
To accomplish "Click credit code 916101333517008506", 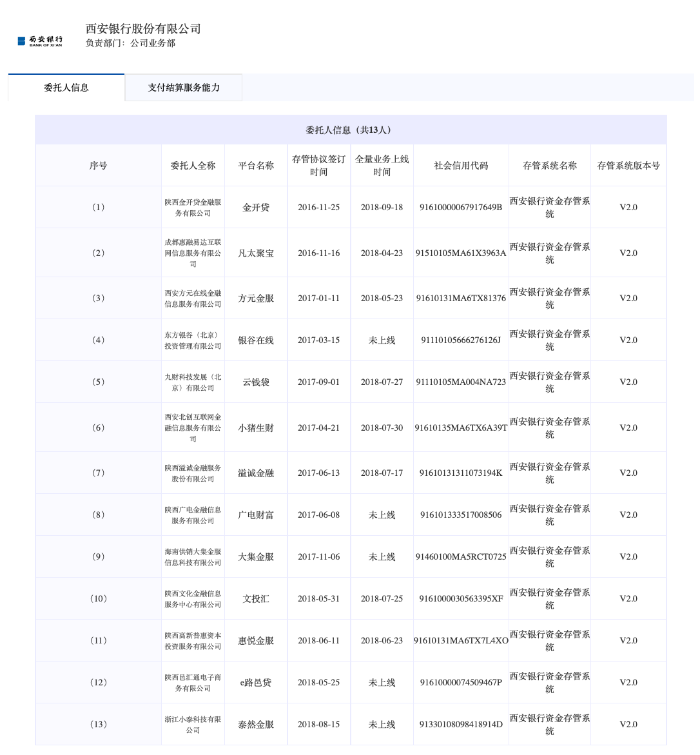I will [x=462, y=515].
